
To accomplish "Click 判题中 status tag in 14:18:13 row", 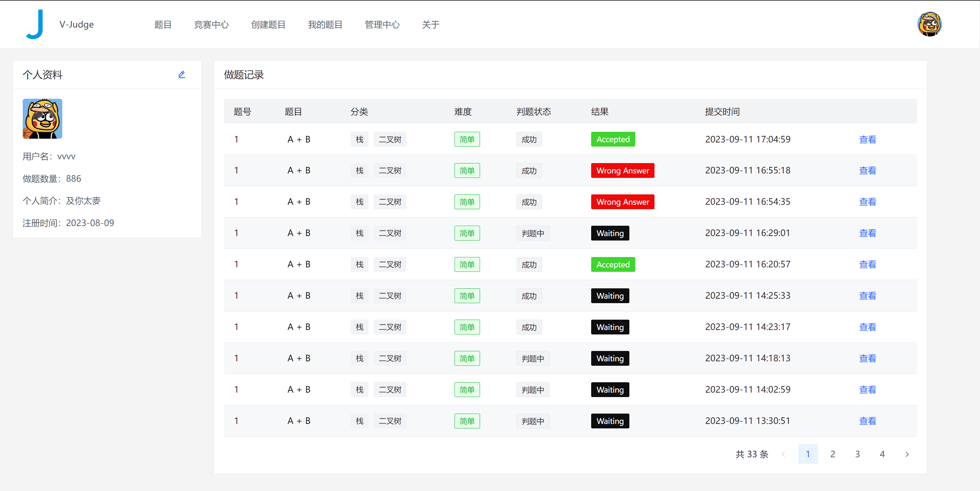I will point(533,358).
